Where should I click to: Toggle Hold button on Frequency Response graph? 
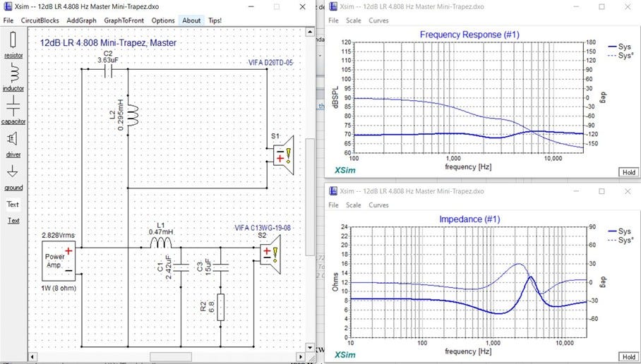pos(629,172)
